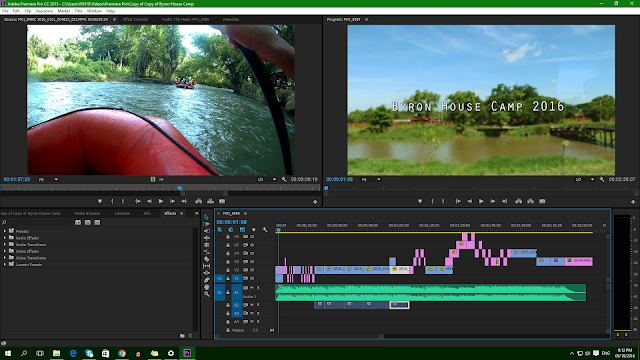The image size is (640, 360).
Task: Select the Razor tool
Action: 207,259
